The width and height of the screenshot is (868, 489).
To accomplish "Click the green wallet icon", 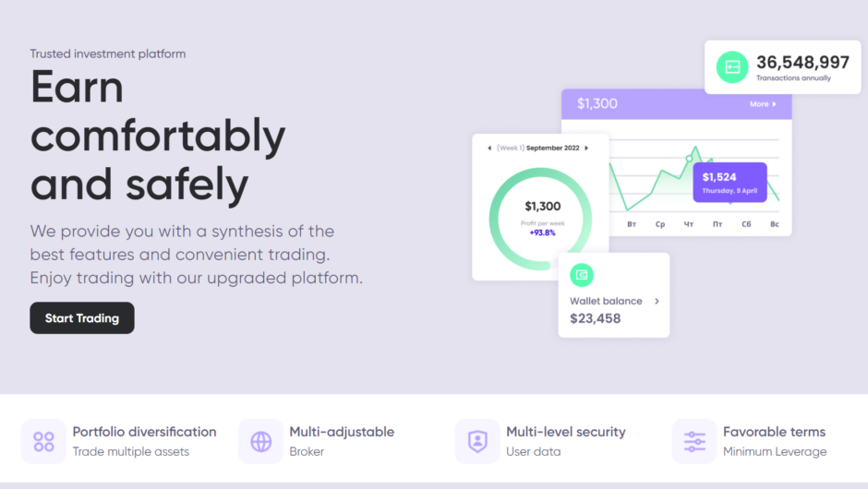I will coord(582,274).
